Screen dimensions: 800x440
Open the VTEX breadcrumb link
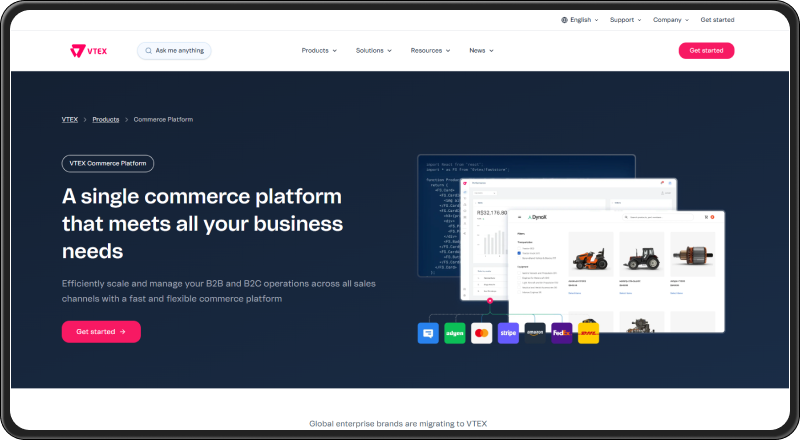(x=69, y=119)
